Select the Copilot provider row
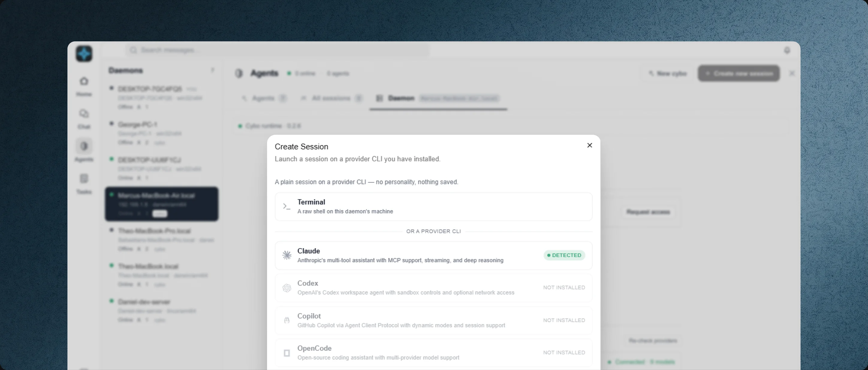This screenshot has height=370, width=868. (x=433, y=320)
